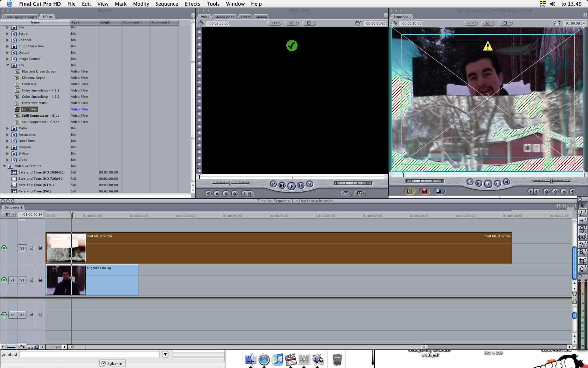Viewport: 588px width, 368px height.
Task: Open Canvas zoom 71% pop-up
Action: (471, 23)
